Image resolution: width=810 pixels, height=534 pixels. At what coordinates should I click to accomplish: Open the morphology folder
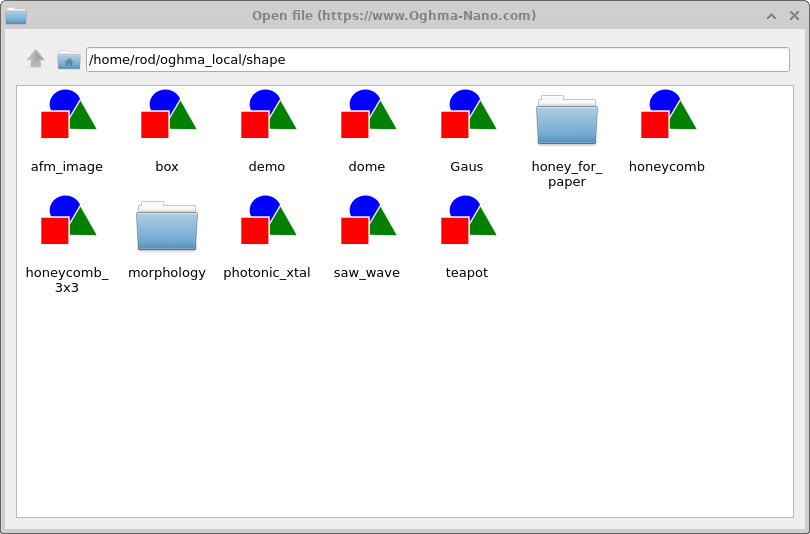click(167, 226)
